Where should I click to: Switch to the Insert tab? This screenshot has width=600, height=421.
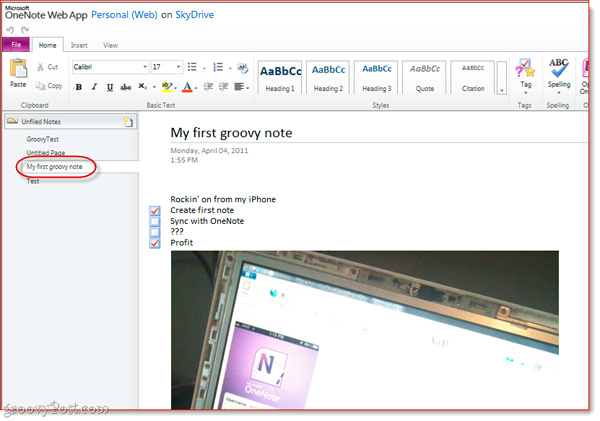79,45
